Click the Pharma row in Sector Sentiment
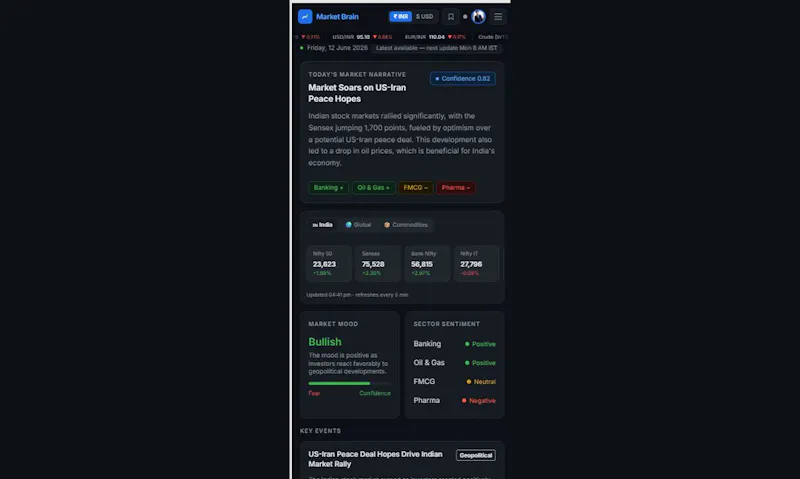The image size is (800, 479). coord(455,400)
